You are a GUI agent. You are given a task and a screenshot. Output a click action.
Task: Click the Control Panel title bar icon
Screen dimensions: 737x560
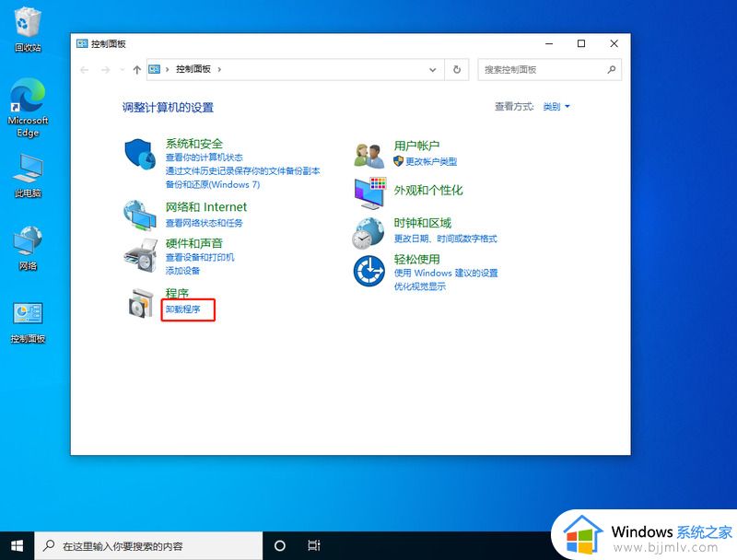[82, 43]
